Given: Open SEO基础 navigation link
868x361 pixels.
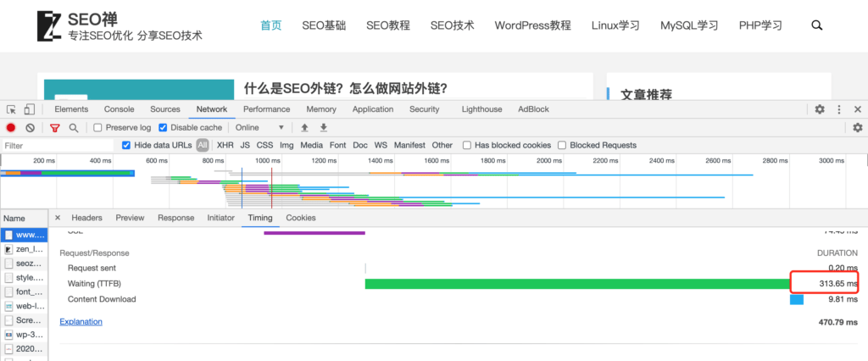Looking at the screenshot, I should click(324, 25).
